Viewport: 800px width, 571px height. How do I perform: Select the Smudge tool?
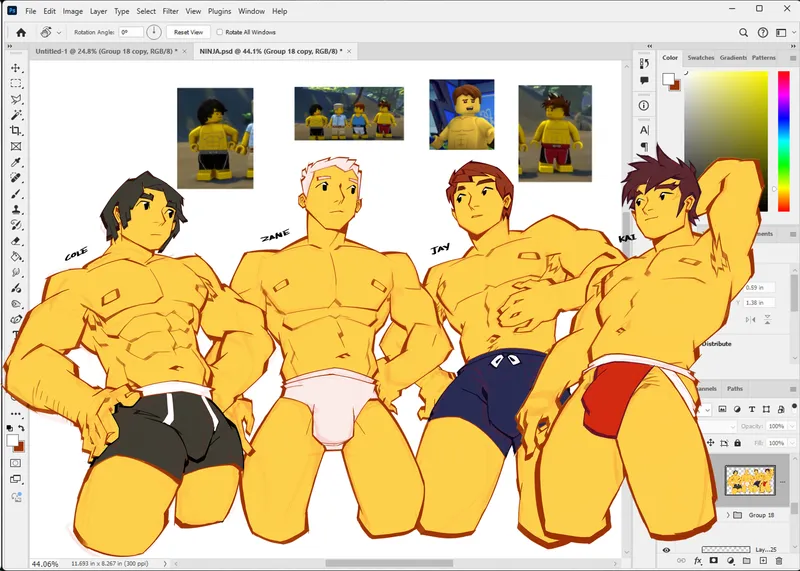click(x=16, y=272)
